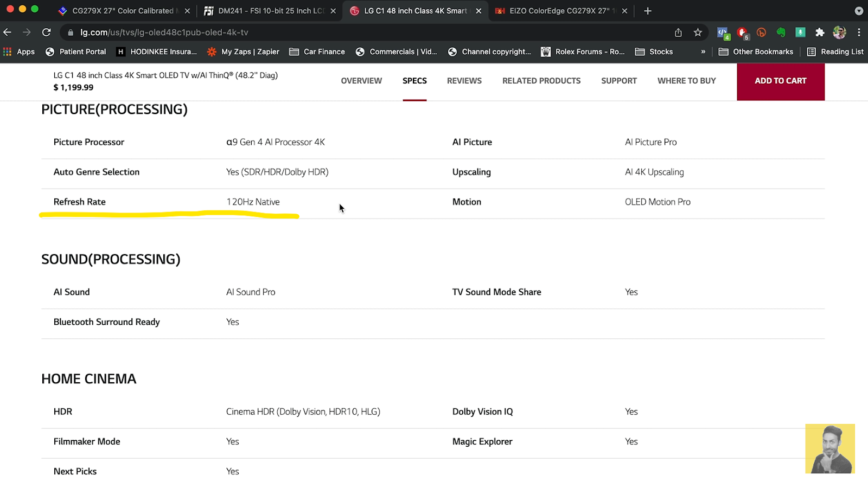This screenshot has width=868, height=482.
Task: Click the red extension icon with badge 5
Action: coord(743,34)
